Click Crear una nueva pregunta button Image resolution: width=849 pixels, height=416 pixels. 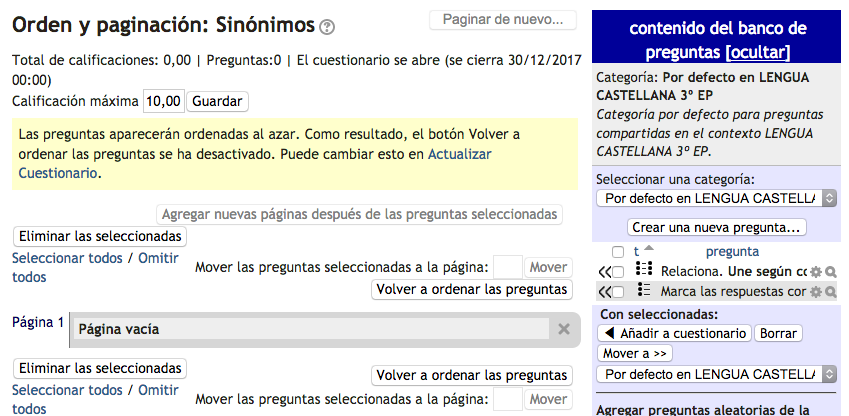(717, 227)
